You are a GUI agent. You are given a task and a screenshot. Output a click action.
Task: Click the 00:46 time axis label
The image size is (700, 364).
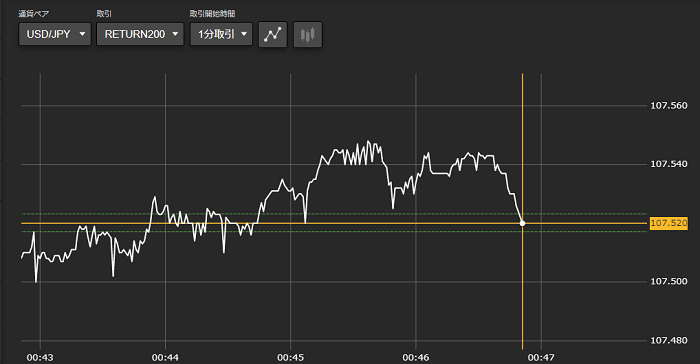tap(416, 357)
